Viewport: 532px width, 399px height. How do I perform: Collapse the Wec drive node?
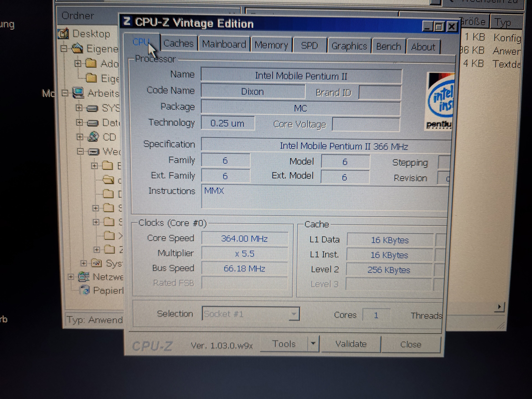point(80,151)
